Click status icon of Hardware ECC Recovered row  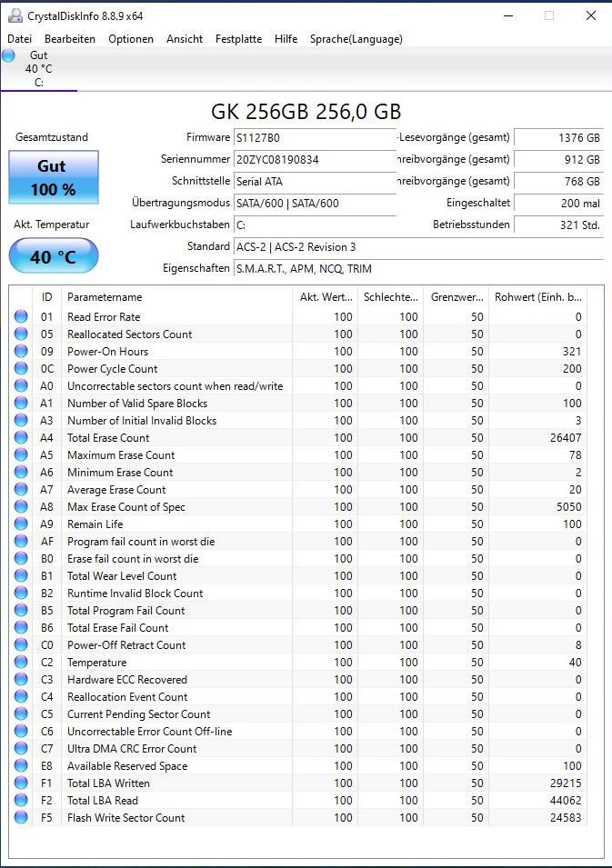[21, 679]
